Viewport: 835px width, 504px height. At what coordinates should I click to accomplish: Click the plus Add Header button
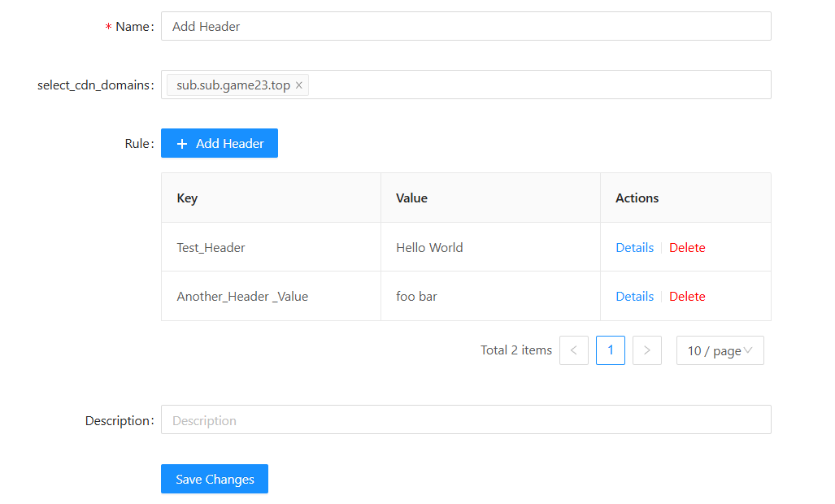(220, 143)
